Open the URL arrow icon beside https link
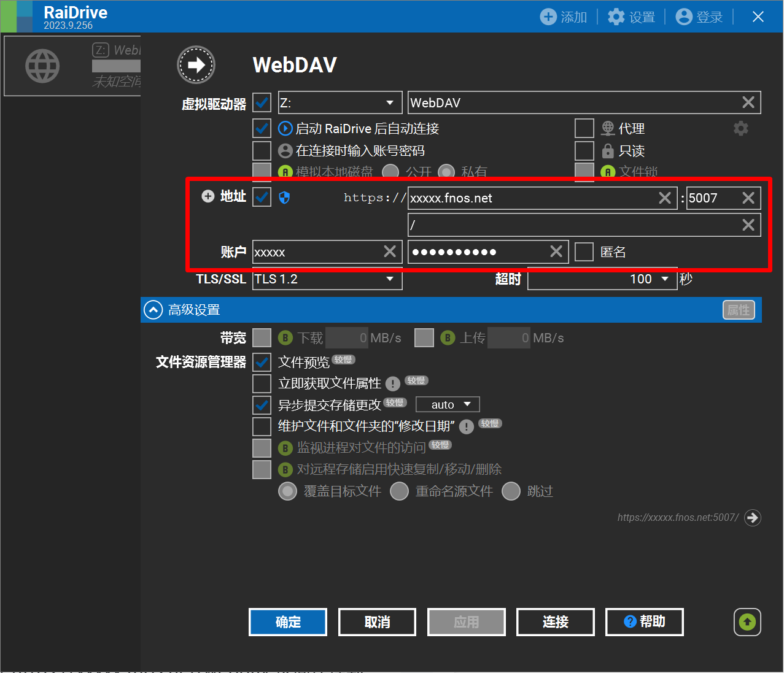The width and height of the screenshot is (784, 673). click(753, 518)
